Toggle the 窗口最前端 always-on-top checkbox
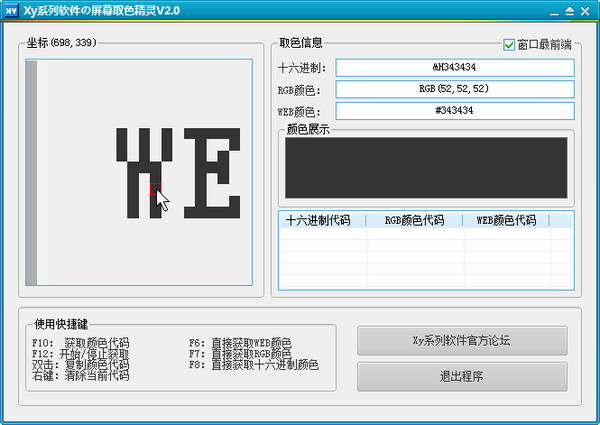This screenshot has width=600, height=425. coord(510,45)
